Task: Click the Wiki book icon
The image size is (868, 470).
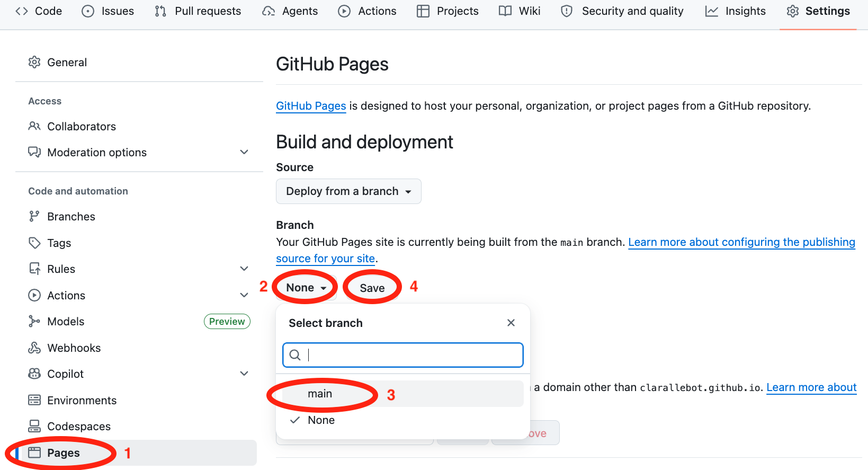Action: click(505, 11)
